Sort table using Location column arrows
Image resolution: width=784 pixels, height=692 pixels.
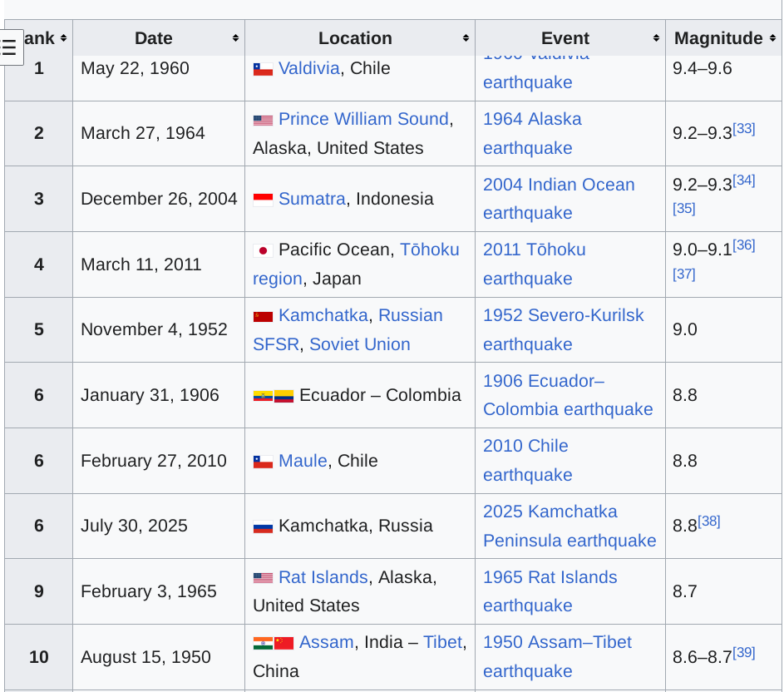click(466, 38)
